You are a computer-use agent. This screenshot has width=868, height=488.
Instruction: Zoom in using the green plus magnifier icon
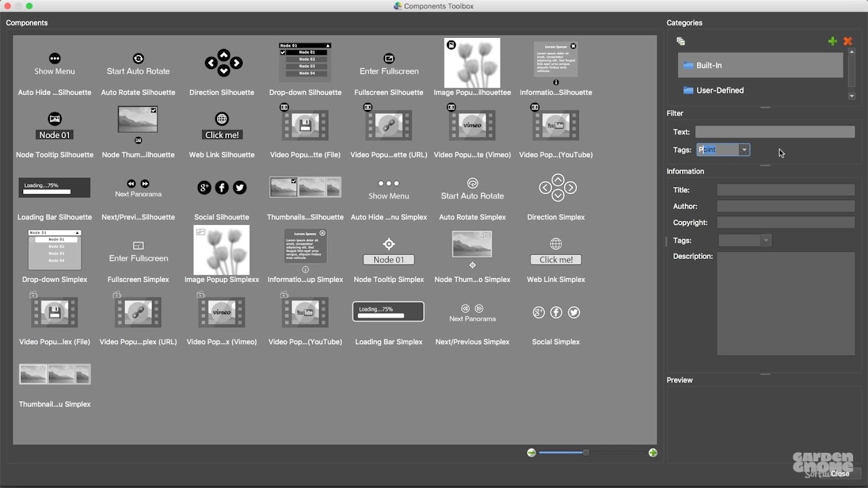(652, 452)
